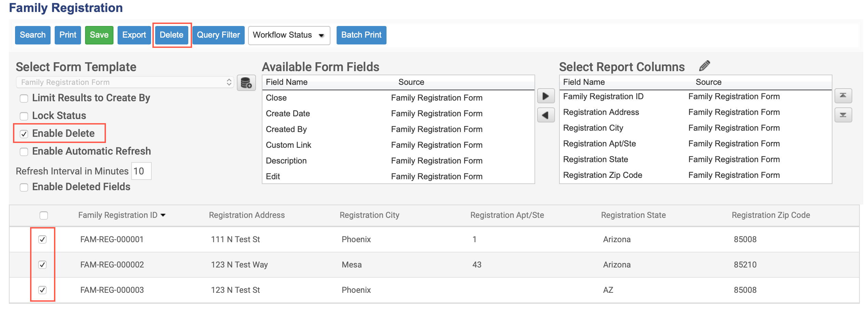Open the Family Registration Form template selector
This screenshot has width=868, height=327.
click(125, 82)
